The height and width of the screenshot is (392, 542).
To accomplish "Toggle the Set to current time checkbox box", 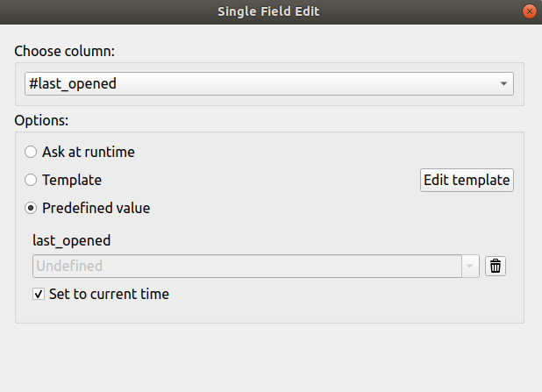I will coord(39,294).
